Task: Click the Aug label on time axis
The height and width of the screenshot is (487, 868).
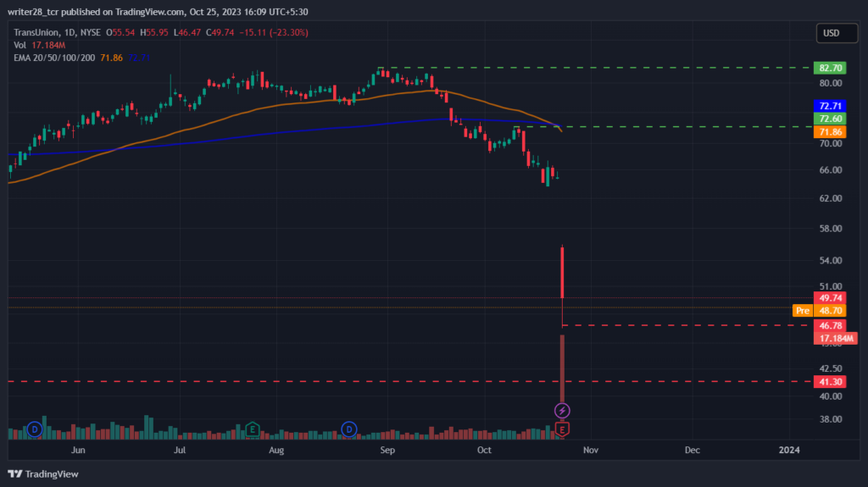Action: (x=276, y=450)
